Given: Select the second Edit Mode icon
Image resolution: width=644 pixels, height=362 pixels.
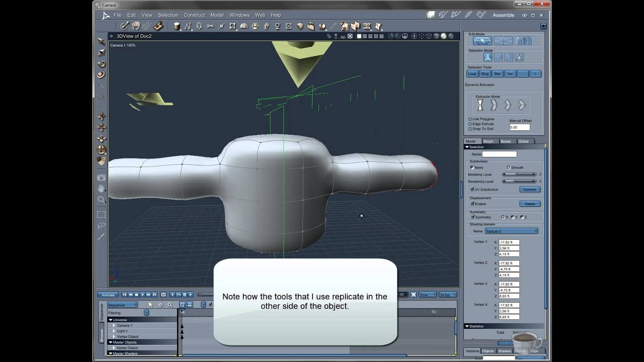Looking at the screenshot, I should 503,41.
